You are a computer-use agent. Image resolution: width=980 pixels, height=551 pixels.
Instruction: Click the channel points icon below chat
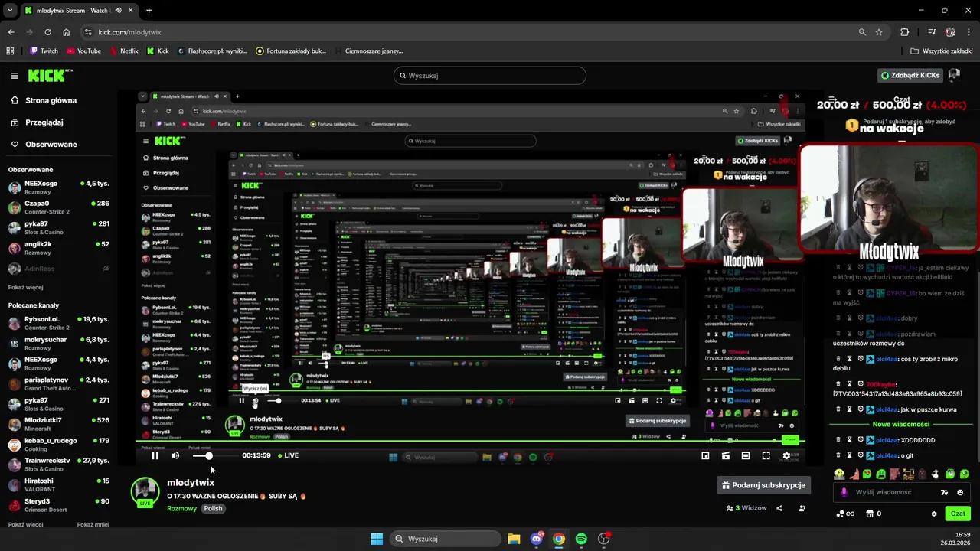click(x=845, y=514)
